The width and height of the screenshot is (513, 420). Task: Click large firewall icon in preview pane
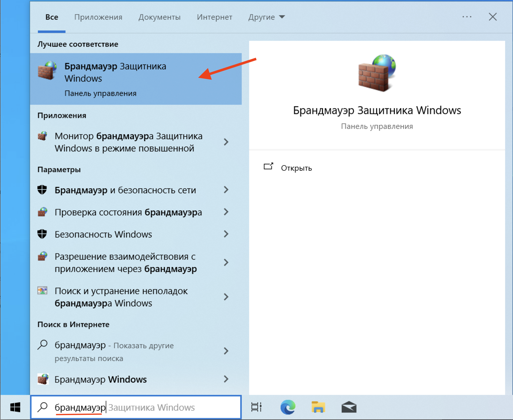pyautogui.click(x=377, y=73)
